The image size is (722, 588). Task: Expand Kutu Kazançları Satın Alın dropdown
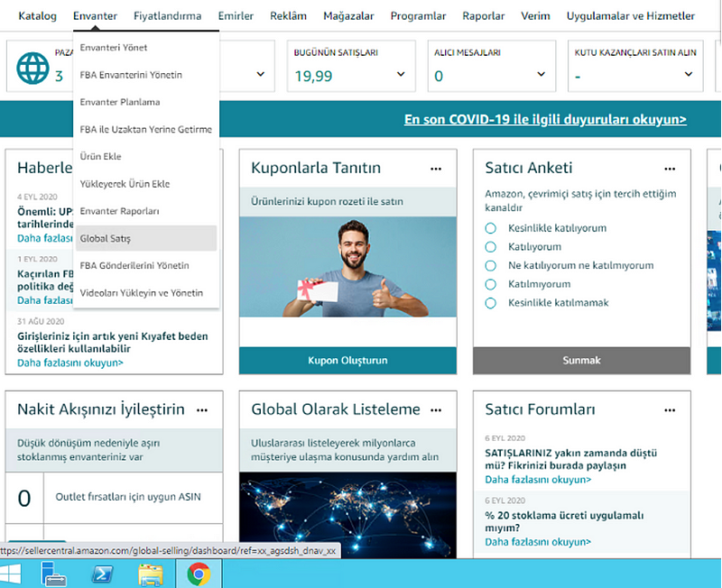point(689,74)
